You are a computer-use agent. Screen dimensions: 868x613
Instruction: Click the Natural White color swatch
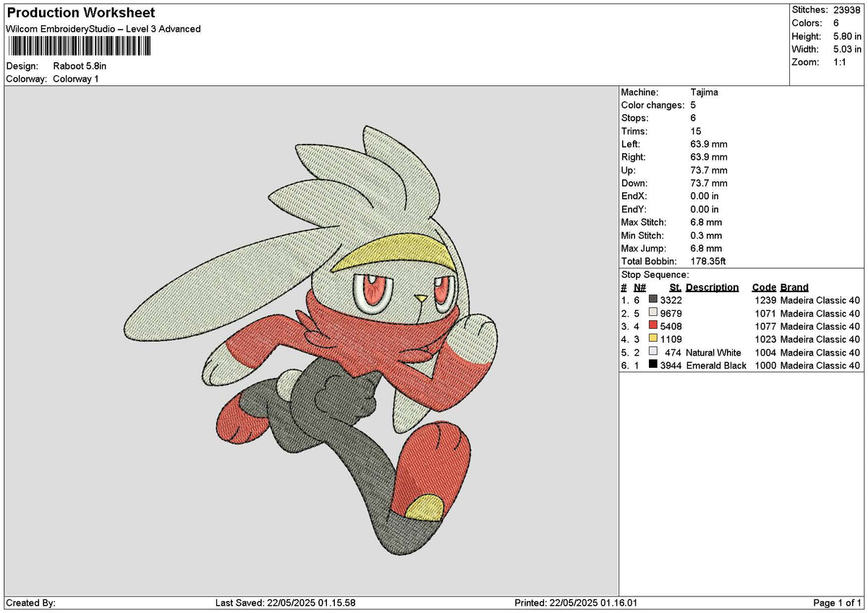(x=653, y=352)
